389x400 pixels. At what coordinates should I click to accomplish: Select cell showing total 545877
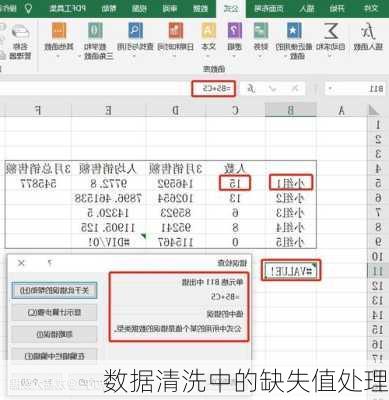[x=38, y=183]
